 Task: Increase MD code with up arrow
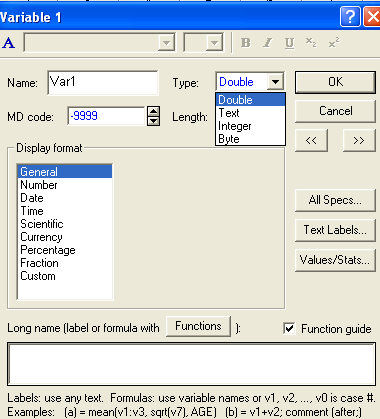153,111
